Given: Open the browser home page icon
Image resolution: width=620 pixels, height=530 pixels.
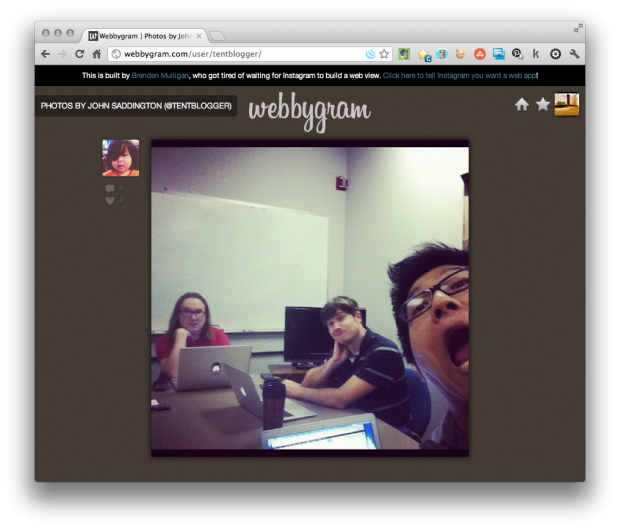Looking at the screenshot, I should point(96,54).
